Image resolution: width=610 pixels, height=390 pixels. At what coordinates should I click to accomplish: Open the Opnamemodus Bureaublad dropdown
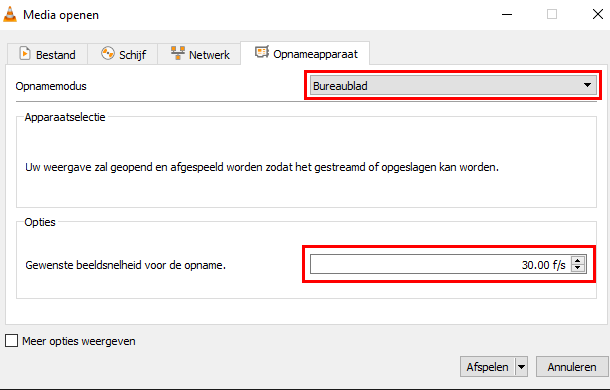[453, 85]
